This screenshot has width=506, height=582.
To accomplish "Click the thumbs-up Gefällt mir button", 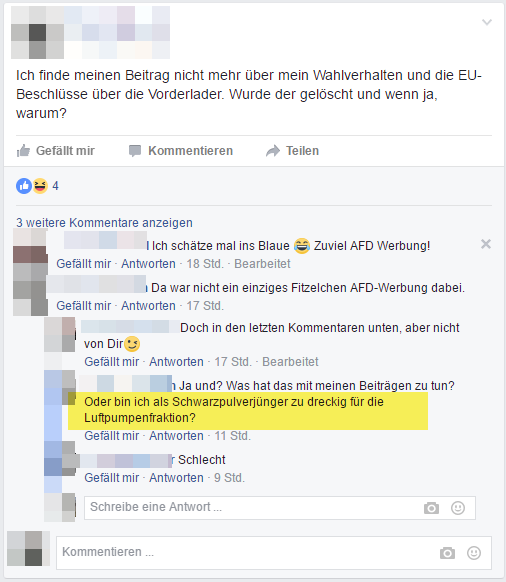I will pyautogui.click(x=56, y=151).
